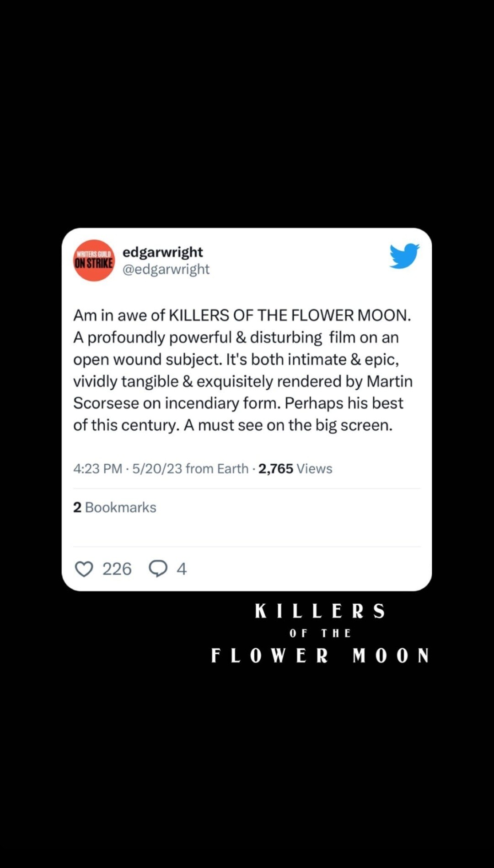The width and height of the screenshot is (494, 868).
Task: Click the @edgarwright handle
Action: 166,269
